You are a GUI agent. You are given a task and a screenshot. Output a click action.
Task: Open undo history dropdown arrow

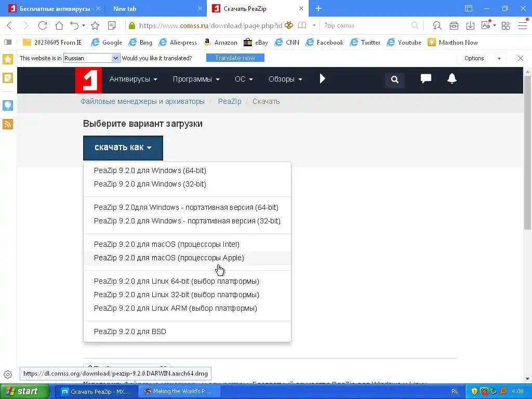tap(84, 25)
